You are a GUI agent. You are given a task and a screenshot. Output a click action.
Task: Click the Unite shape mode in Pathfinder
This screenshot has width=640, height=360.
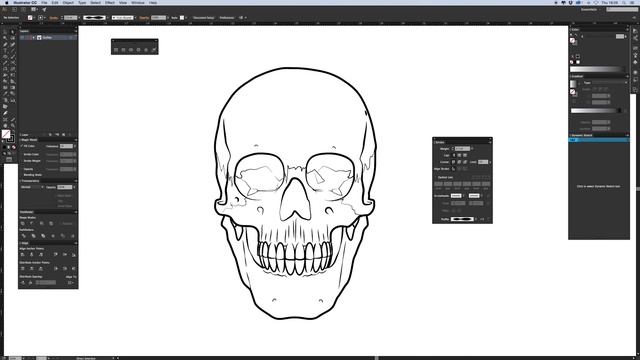click(x=23, y=223)
